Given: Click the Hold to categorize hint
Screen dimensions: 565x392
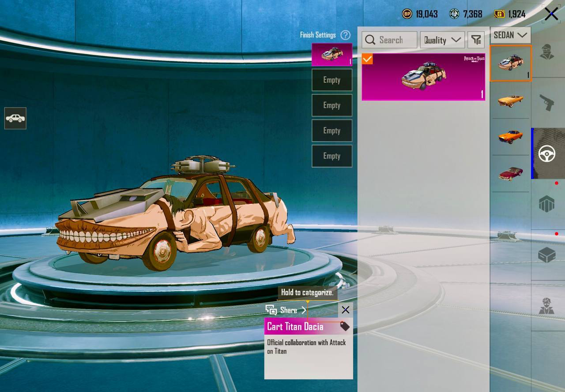Looking at the screenshot, I should click(x=307, y=292).
